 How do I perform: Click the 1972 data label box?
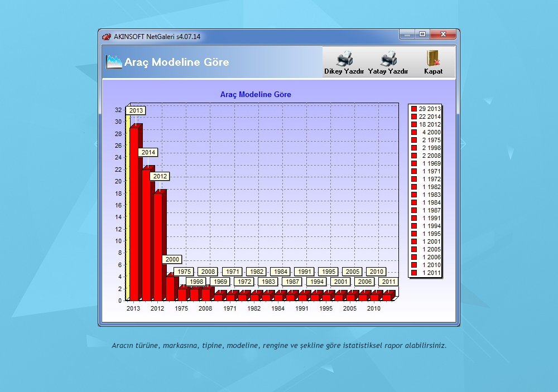coord(244,282)
